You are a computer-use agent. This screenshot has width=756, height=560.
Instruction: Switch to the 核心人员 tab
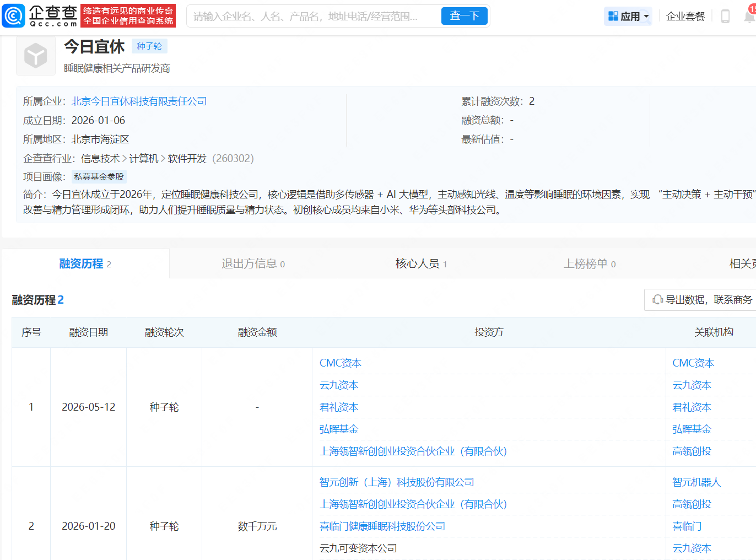pos(421,263)
